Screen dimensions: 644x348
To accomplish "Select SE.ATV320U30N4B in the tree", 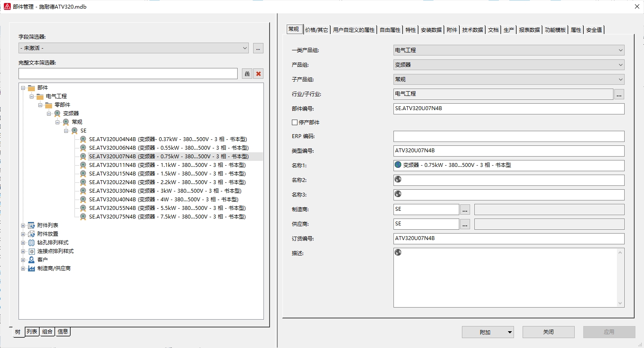I will point(165,191).
